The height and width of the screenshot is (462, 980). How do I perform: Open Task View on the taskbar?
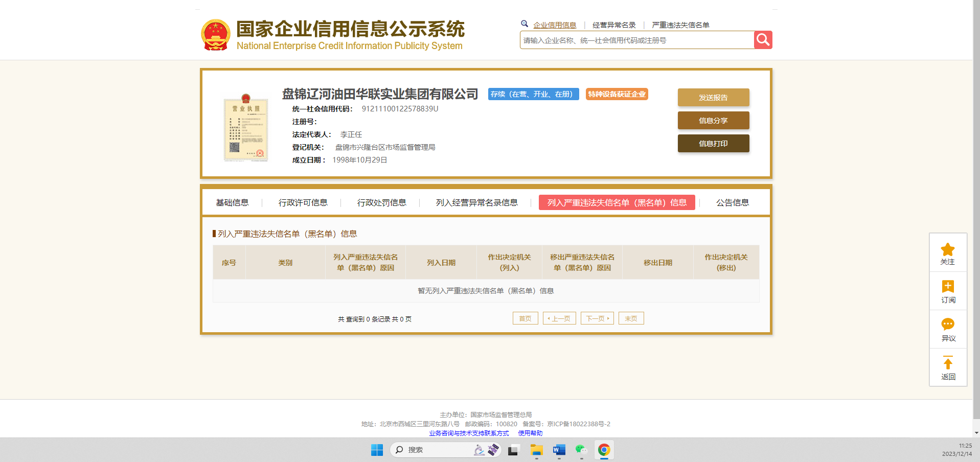513,450
